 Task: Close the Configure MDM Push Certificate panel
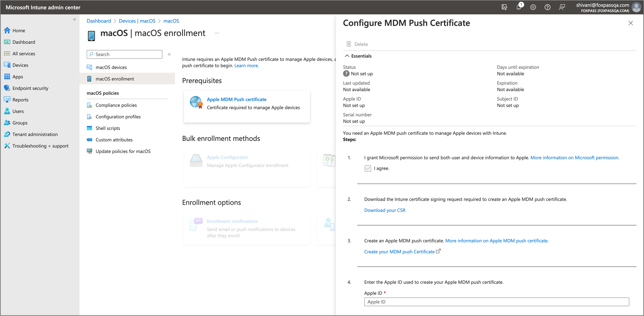(631, 23)
